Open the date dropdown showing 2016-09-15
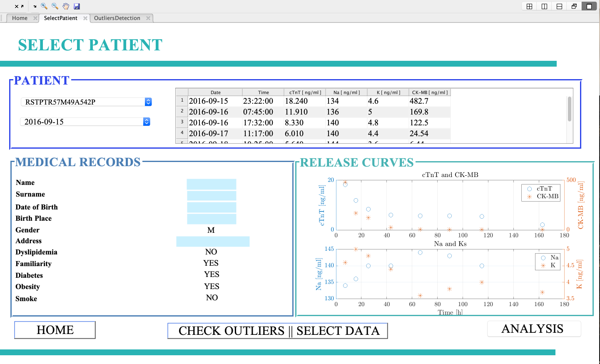Image resolution: width=600 pixels, height=364 pixels. (85, 122)
